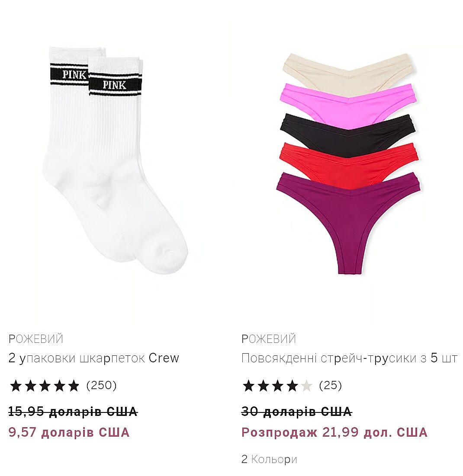The image size is (463, 476).
Task: Click the four-star rating under panties
Action: tap(277, 386)
